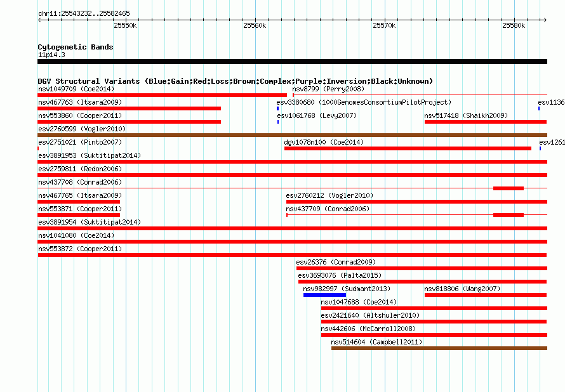
Task: Click the brown bar under nsv514604
Action: click(x=439, y=348)
